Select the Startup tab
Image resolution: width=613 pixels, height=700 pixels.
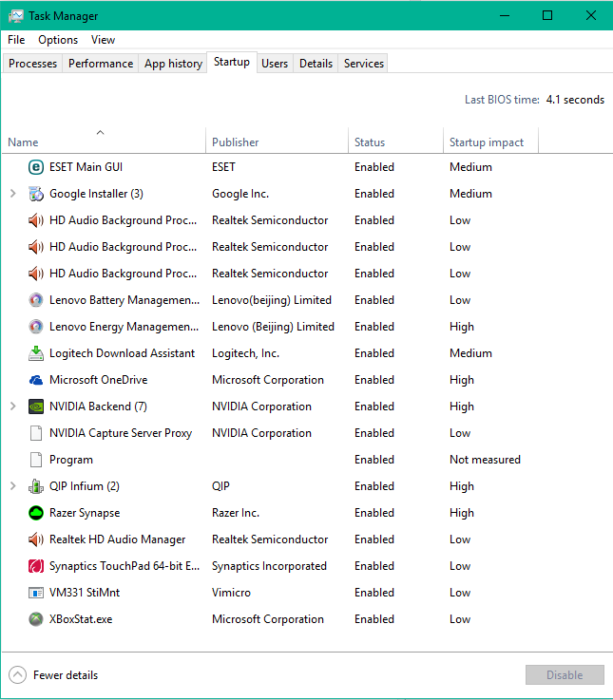232,62
